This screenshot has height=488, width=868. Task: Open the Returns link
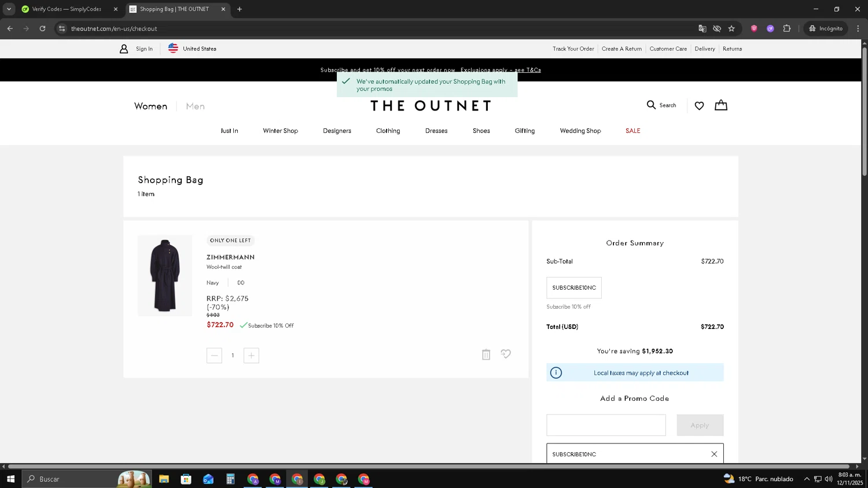tap(732, 49)
